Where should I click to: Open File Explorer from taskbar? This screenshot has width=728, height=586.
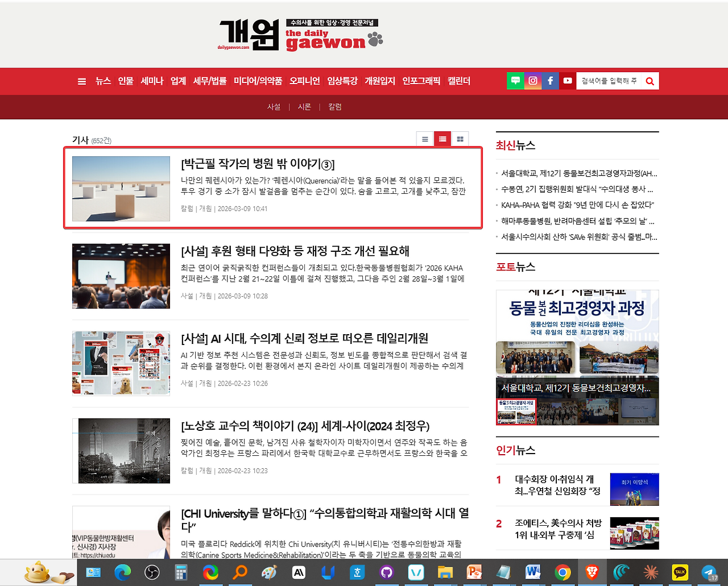[445, 572]
